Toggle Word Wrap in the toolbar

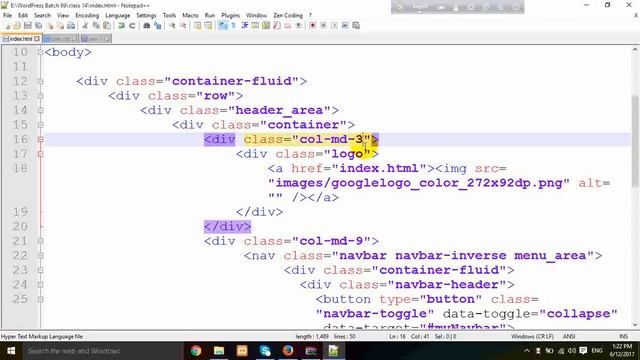222,25
